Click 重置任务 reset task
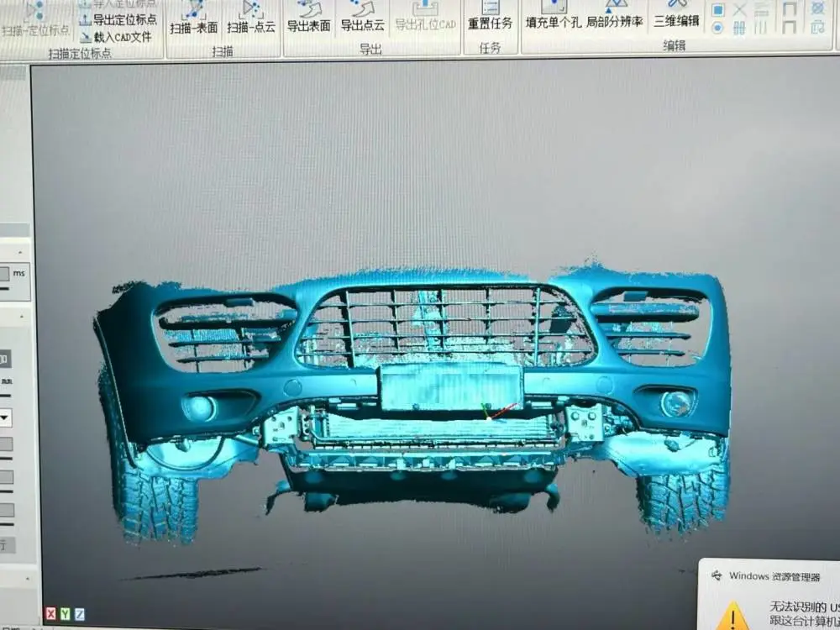 pyautogui.click(x=490, y=17)
